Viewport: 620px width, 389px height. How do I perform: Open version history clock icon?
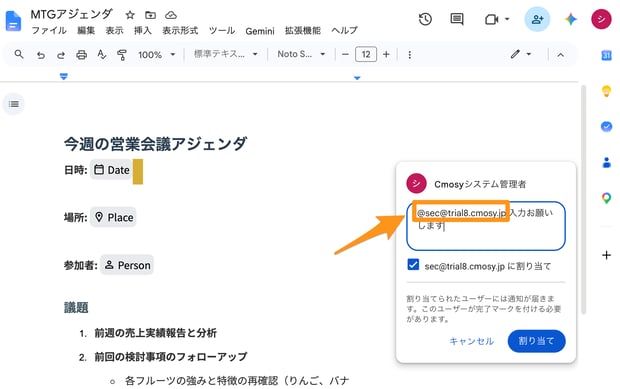click(x=425, y=19)
